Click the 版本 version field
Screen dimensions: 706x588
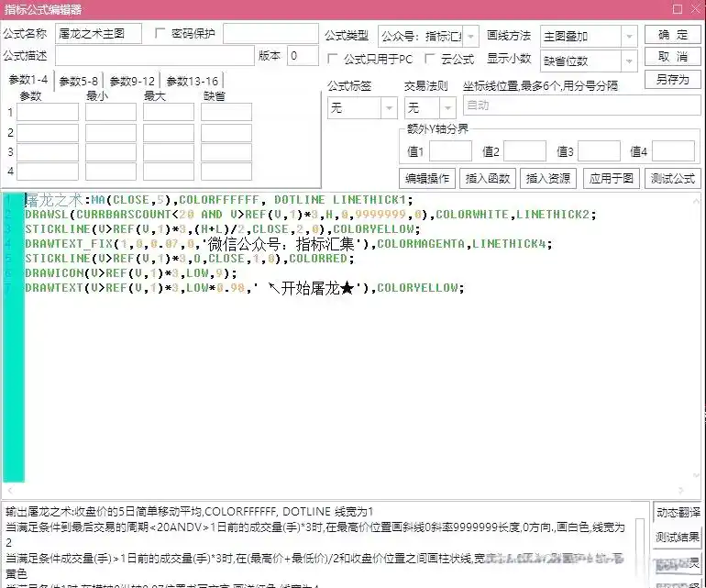pyautogui.click(x=303, y=56)
